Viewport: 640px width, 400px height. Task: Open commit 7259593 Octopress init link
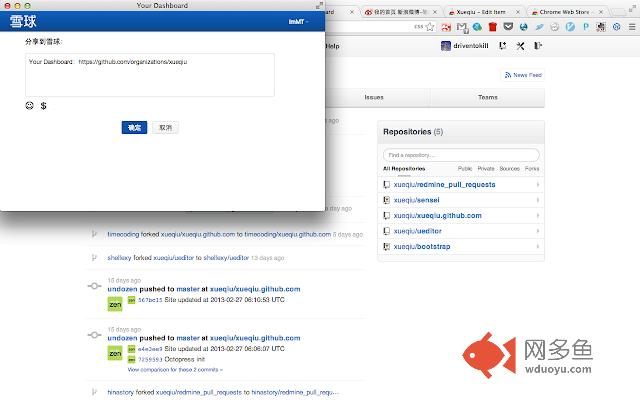pyautogui.click(x=150, y=360)
